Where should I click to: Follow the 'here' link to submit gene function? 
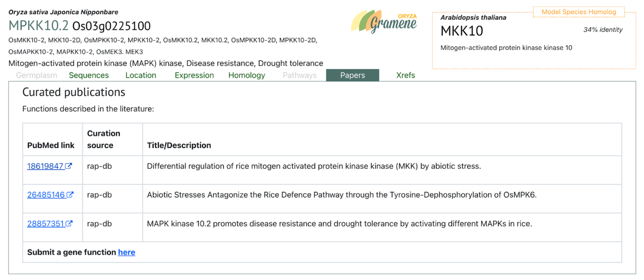[x=126, y=252]
